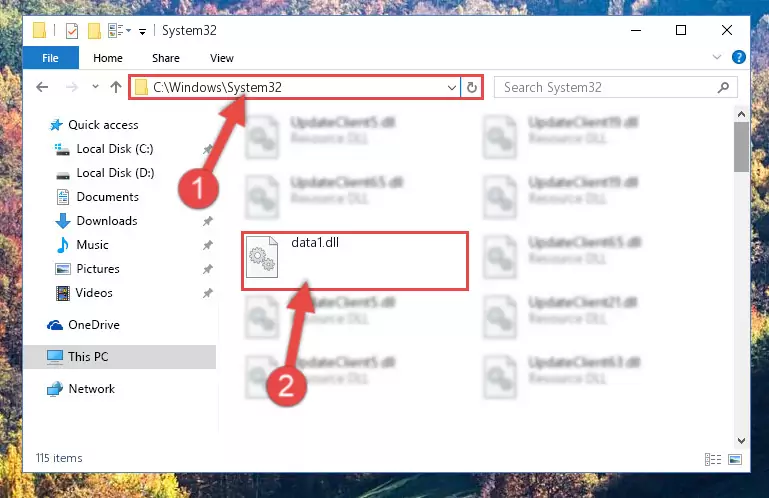This screenshot has height=498, width=769.
Task: Click the search magnifier icon
Action: pyautogui.click(x=723, y=87)
